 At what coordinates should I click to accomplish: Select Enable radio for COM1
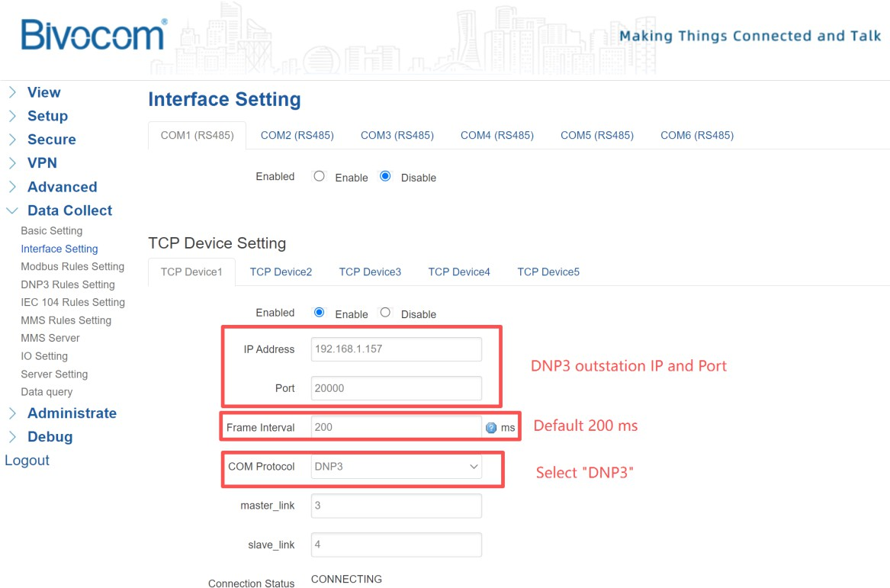coord(320,176)
